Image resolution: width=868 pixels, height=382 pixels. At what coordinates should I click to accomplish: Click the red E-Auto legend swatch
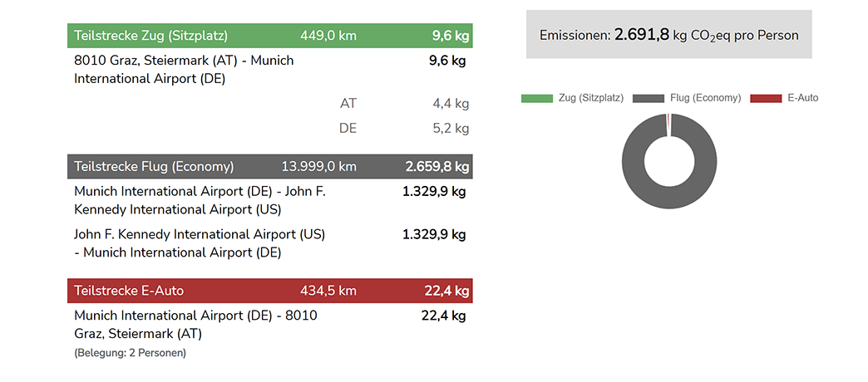pyautogui.click(x=766, y=98)
